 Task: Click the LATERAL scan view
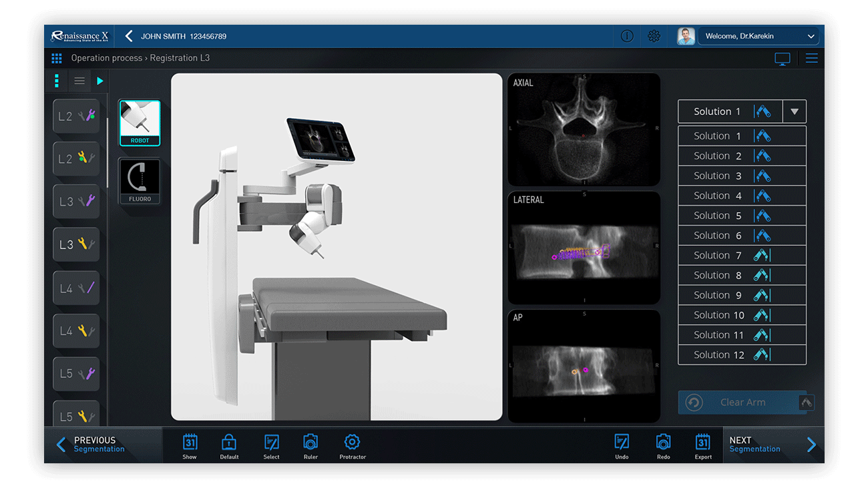tap(584, 248)
